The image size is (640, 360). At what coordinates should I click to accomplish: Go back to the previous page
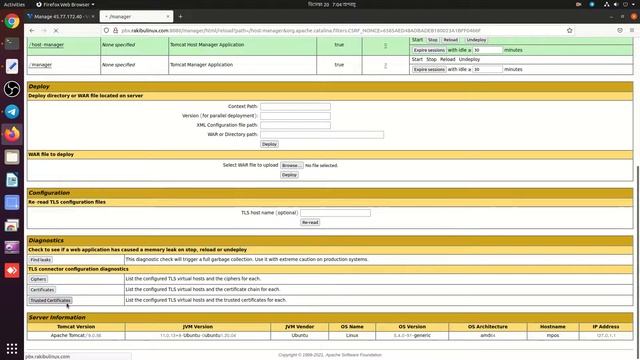[x=32, y=31]
